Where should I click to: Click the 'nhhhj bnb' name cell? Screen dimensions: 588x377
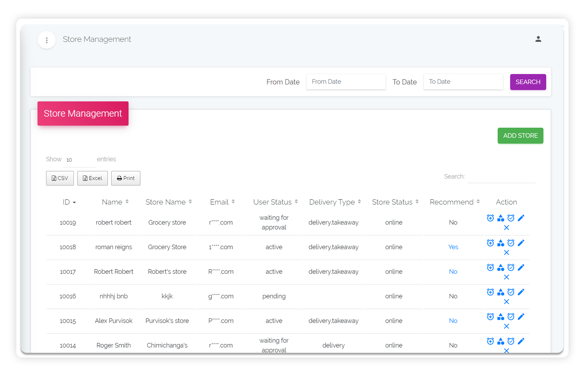(114, 296)
